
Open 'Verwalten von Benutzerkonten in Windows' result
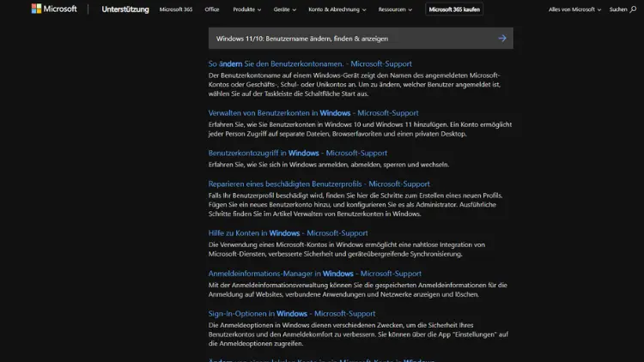click(313, 113)
